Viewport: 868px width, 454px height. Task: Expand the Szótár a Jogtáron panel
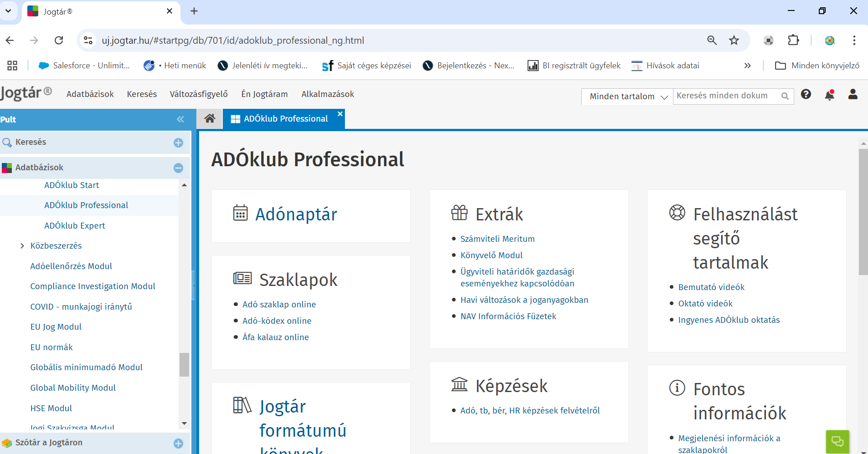178,443
